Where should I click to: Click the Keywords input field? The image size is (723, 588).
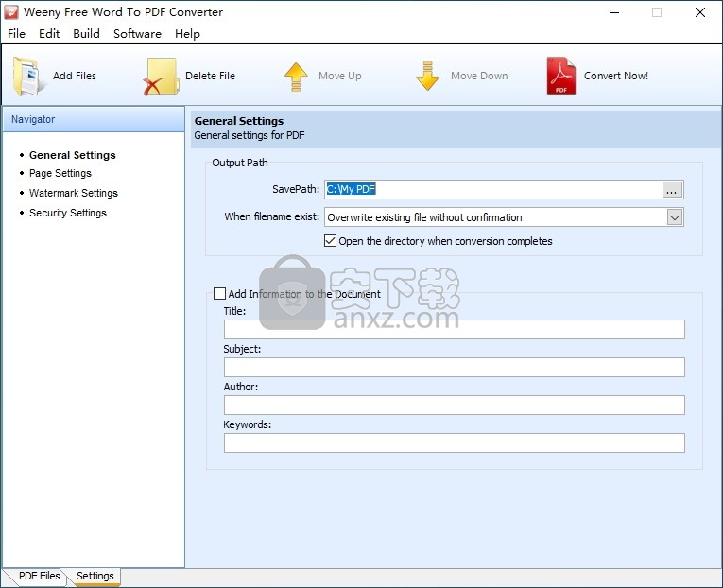(x=455, y=442)
